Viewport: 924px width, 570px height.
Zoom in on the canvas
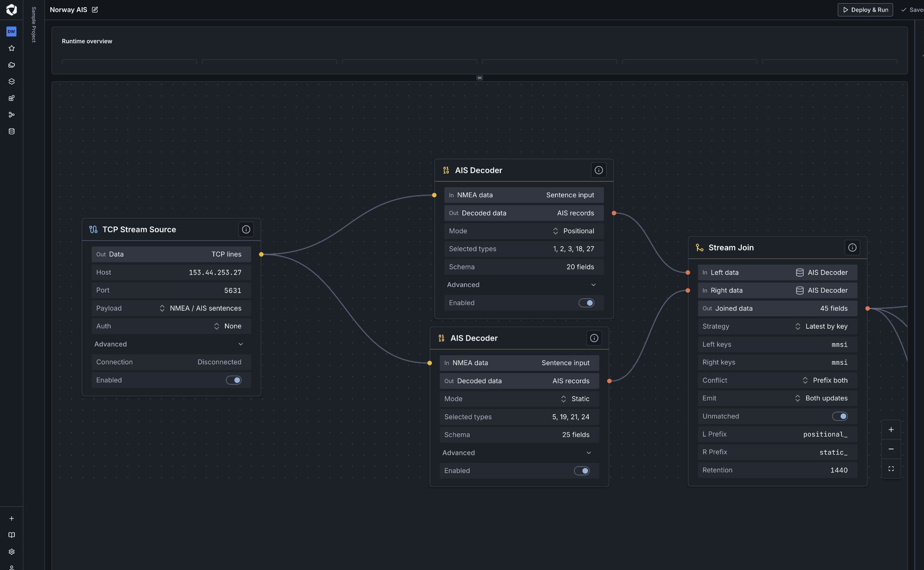(891, 430)
